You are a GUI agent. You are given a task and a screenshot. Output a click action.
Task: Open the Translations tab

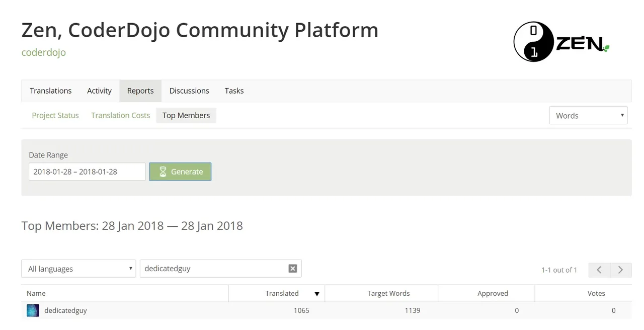tap(50, 91)
